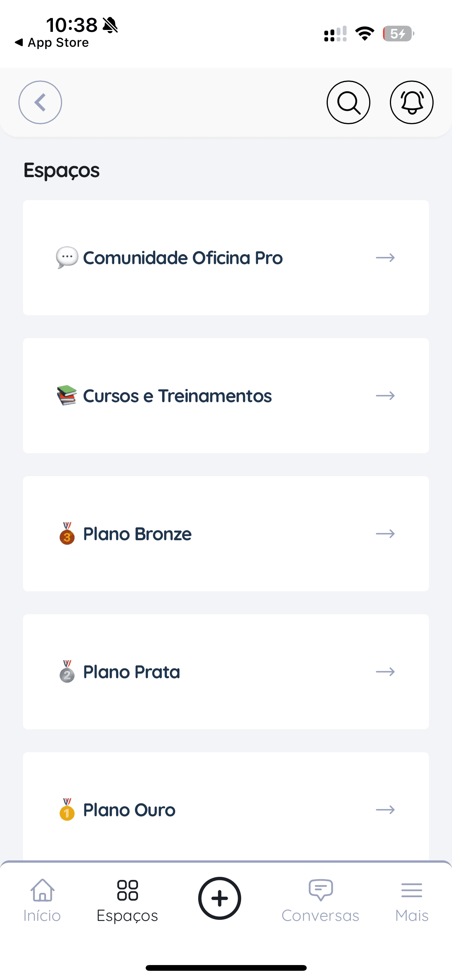Tap the Espaços page heading
452x980 pixels.
click(x=62, y=170)
